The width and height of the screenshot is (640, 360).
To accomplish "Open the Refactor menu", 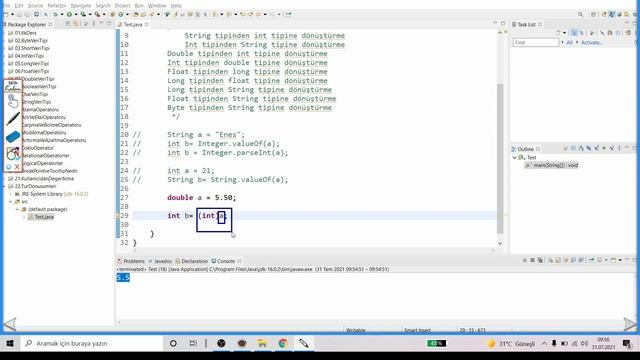I will tap(57, 5).
